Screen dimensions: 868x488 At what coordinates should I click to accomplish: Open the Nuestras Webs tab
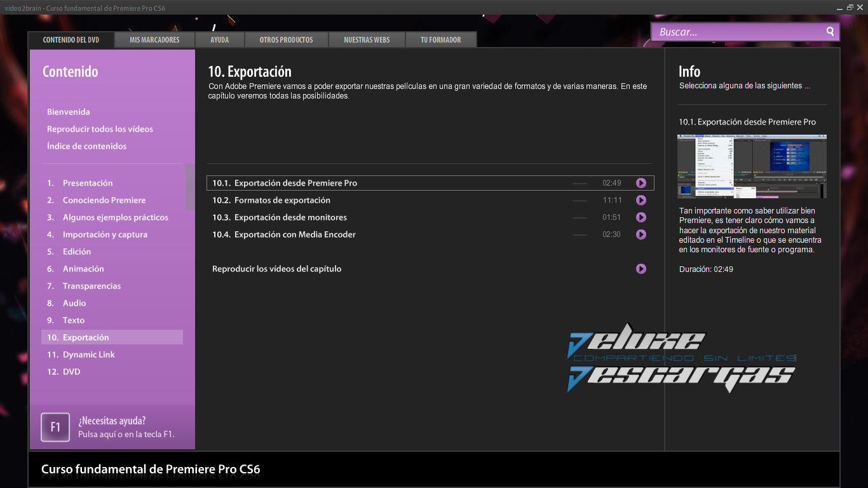click(367, 39)
